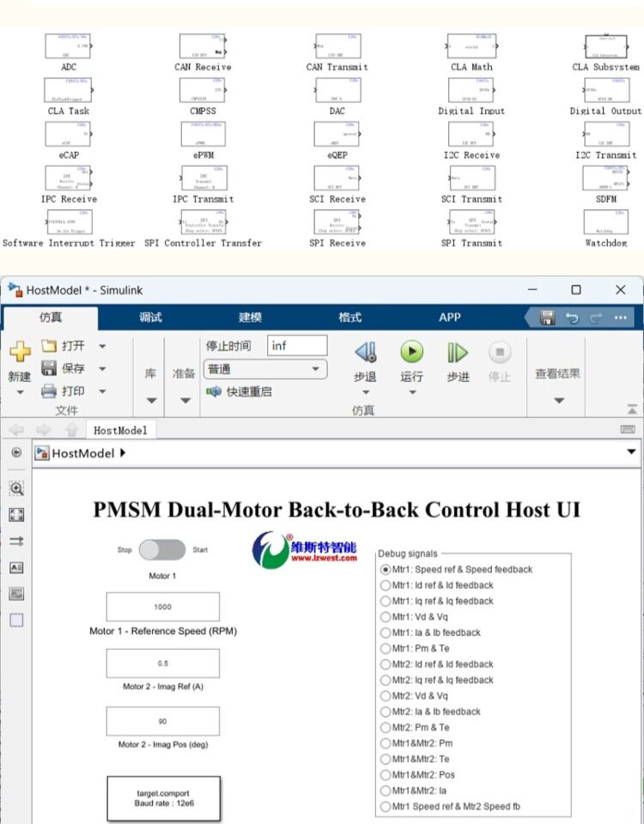Select the Digital Output block
The image size is (644, 824).
coord(606,90)
